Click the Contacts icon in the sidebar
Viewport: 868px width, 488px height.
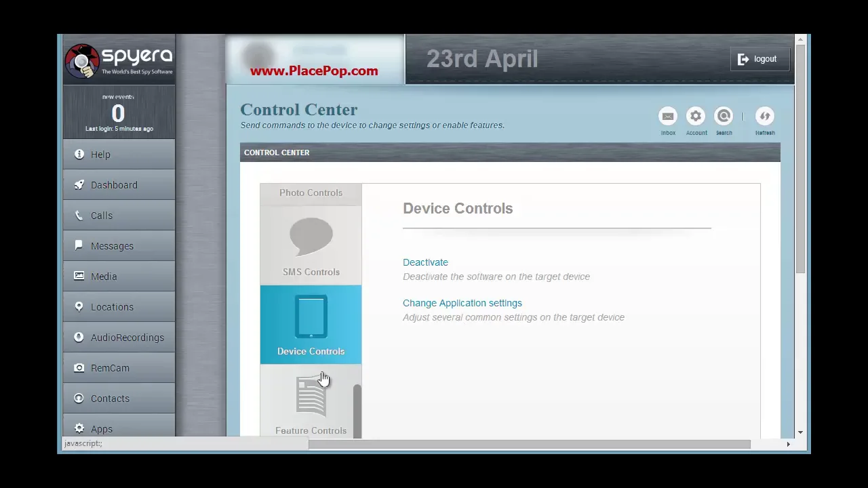[x=79, y=399]
